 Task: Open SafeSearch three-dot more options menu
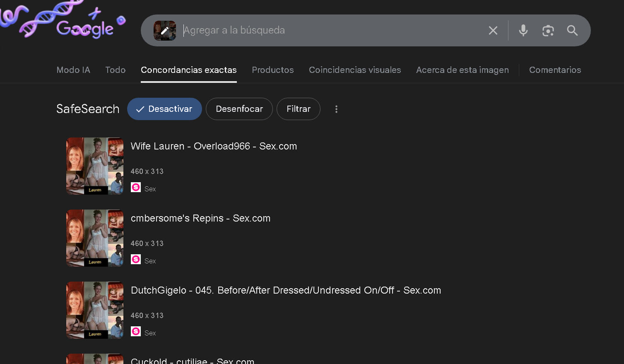(336, 109)
